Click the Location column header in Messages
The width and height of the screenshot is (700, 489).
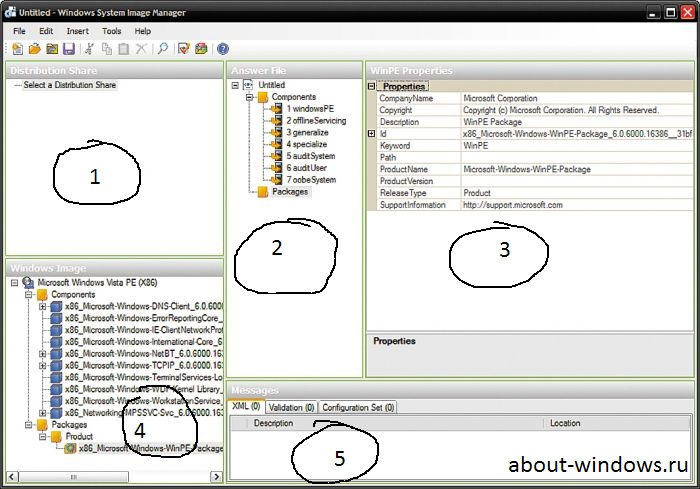point(617,423)
